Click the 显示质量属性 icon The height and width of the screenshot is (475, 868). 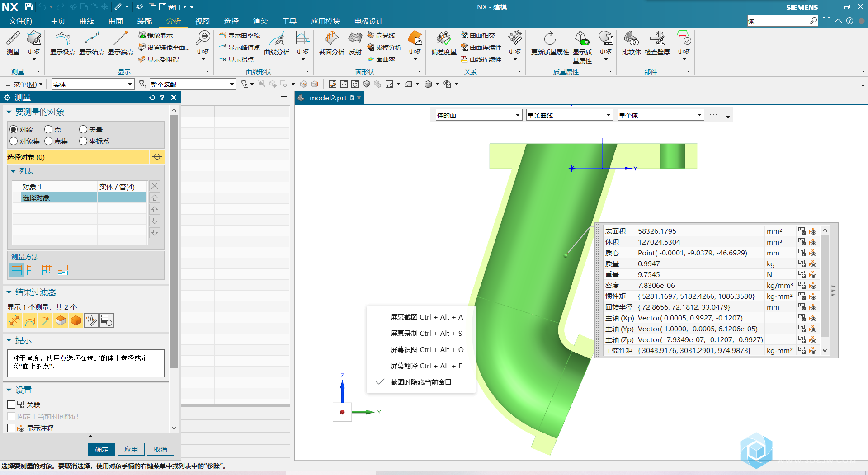click(582, 47)
